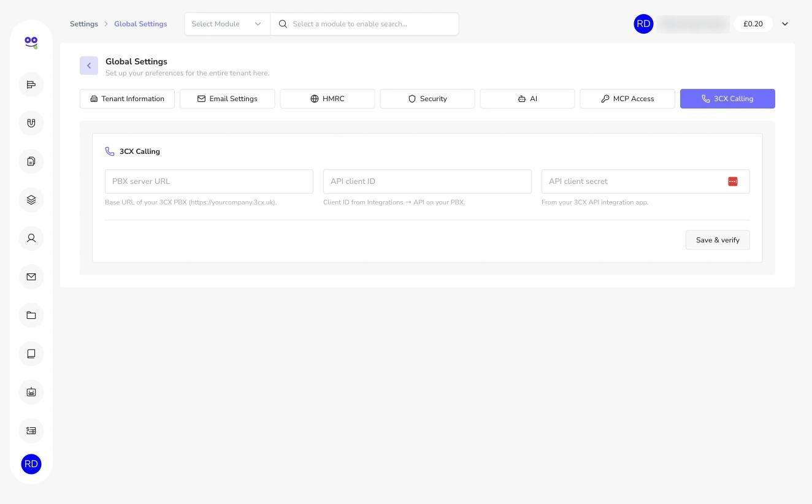Image resolution: width=812 pixels, height=504 pixels.
Task: Open the person icon in the sidebar
Action: coord(31,238)
